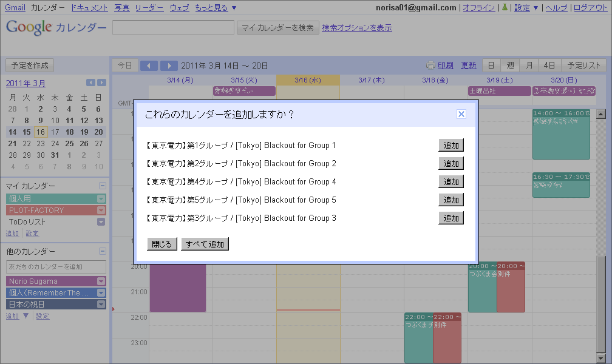Open the 写真 link
This screenshot has width=612, height=364.
[x=122, y=7]
